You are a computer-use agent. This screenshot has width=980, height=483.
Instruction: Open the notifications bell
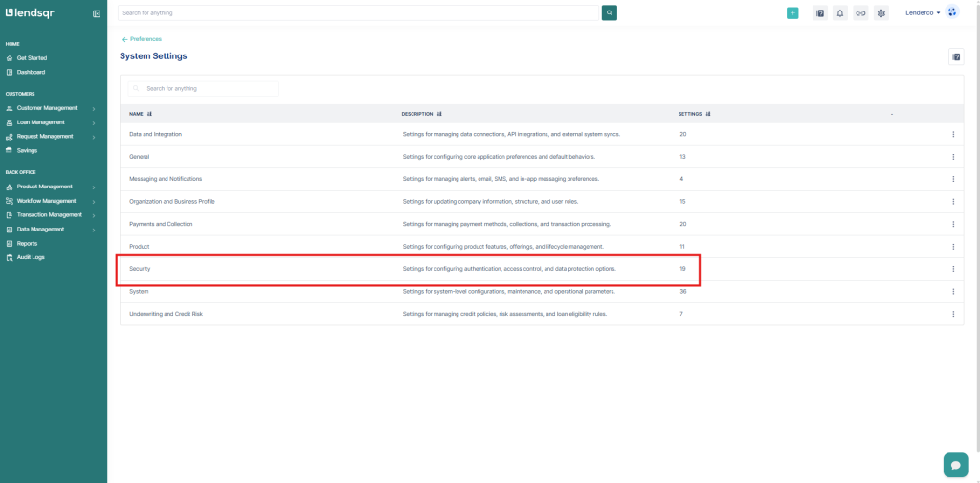point(840,13)
